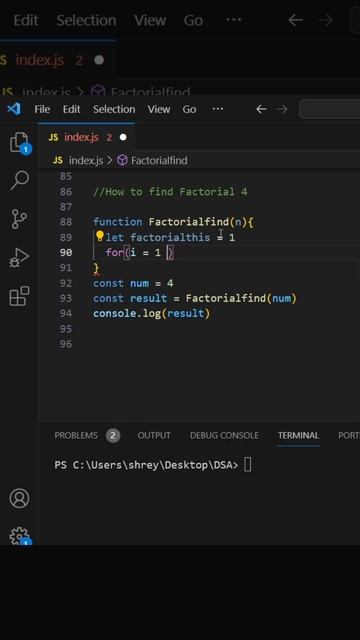Open the Explorer view in activity bar
The height and width of the screenshot is (640, 360).
point(20,142)
